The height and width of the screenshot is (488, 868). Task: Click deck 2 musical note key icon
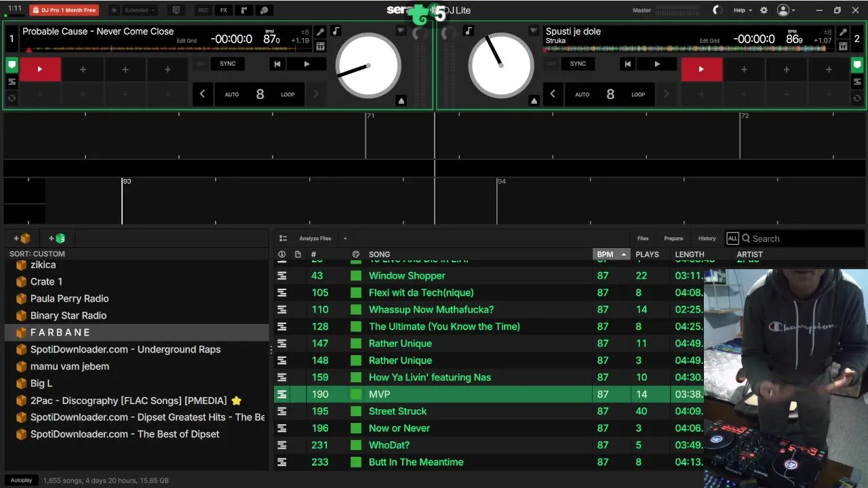pyautogui.click(x=469, y=31)
